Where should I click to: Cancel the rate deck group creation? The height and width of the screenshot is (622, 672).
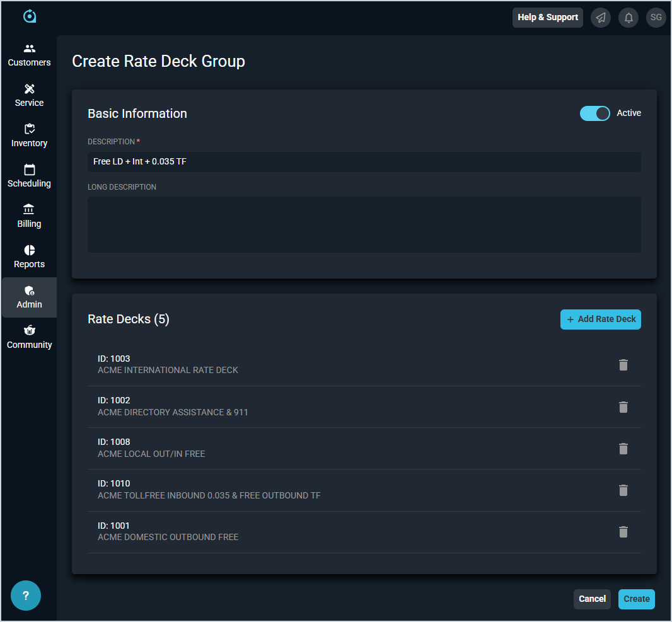(592, 599)
